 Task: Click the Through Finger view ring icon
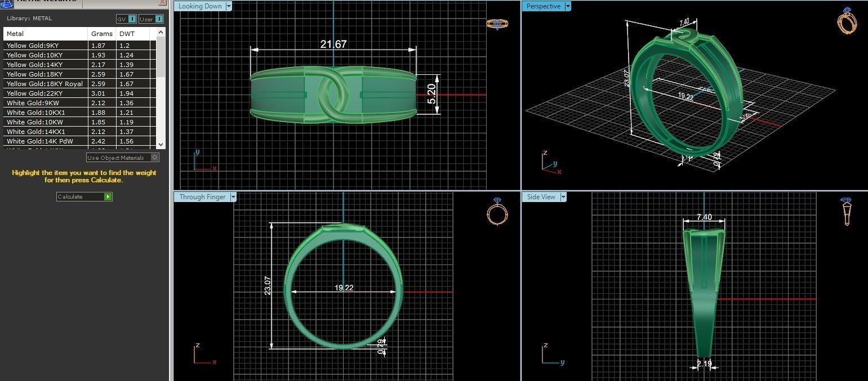(497, 212)
